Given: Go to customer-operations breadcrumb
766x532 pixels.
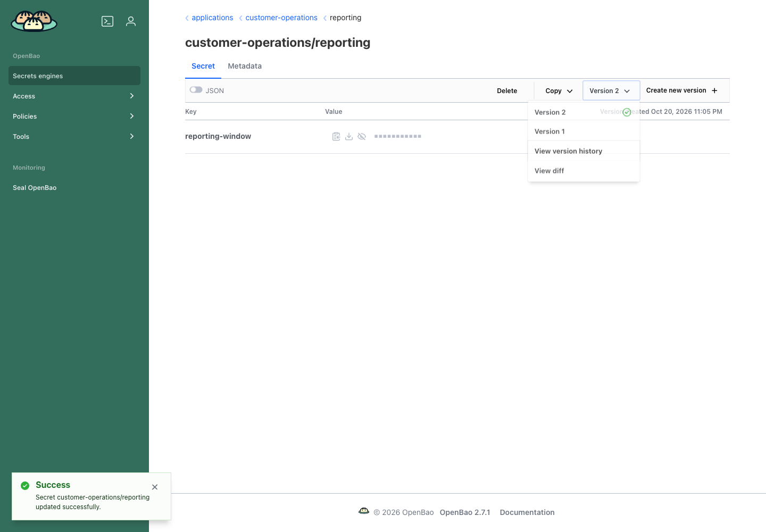Looking at the screenshot, I should [x=281, y=18].
